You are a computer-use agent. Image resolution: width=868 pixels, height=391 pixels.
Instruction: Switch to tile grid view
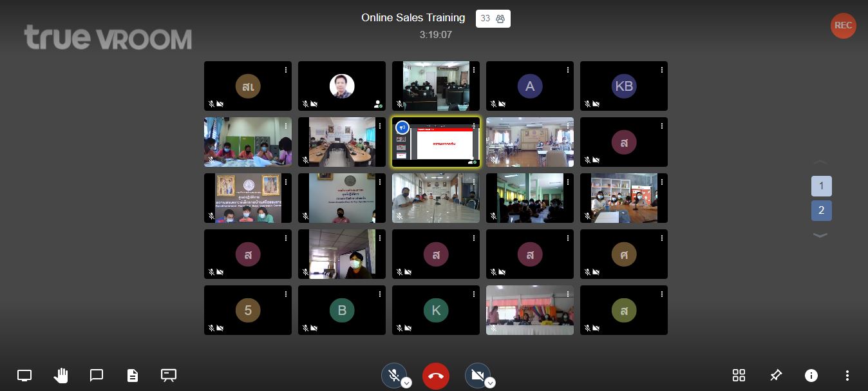click(739, 376)
